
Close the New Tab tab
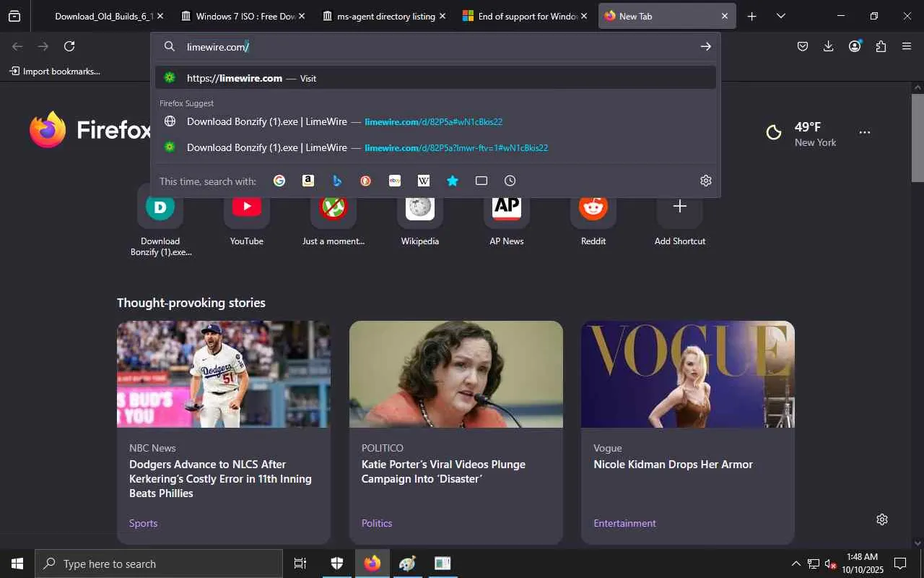click(725, 16)
